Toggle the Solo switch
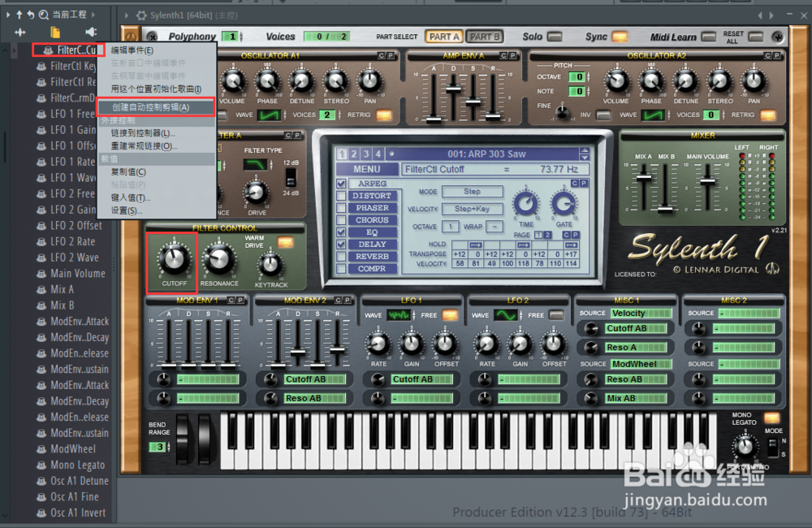Image resolution: width=812 pixels, height=528 pixels. (x=555, y=37)
